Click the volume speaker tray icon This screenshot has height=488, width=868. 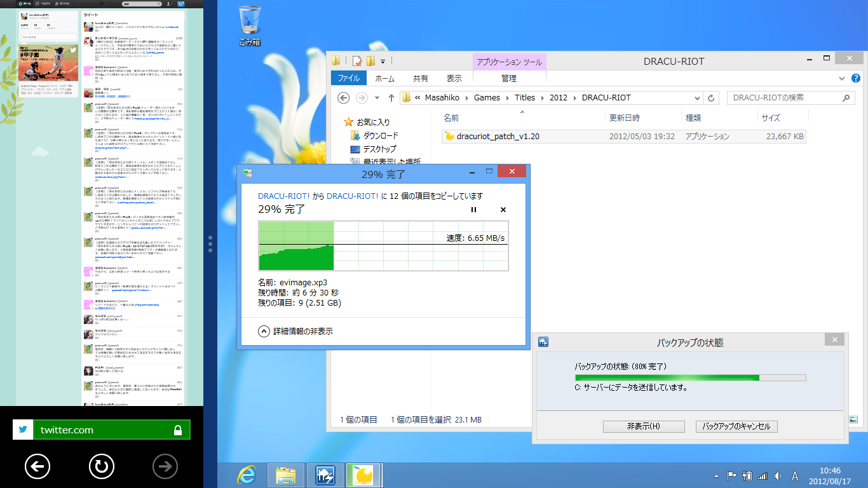pos(778,475)
